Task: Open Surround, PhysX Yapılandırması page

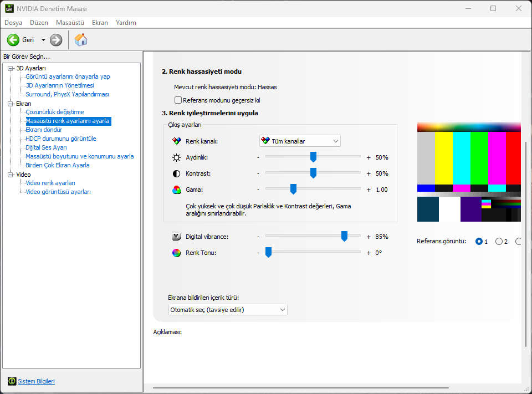Action: click(67, 94)
